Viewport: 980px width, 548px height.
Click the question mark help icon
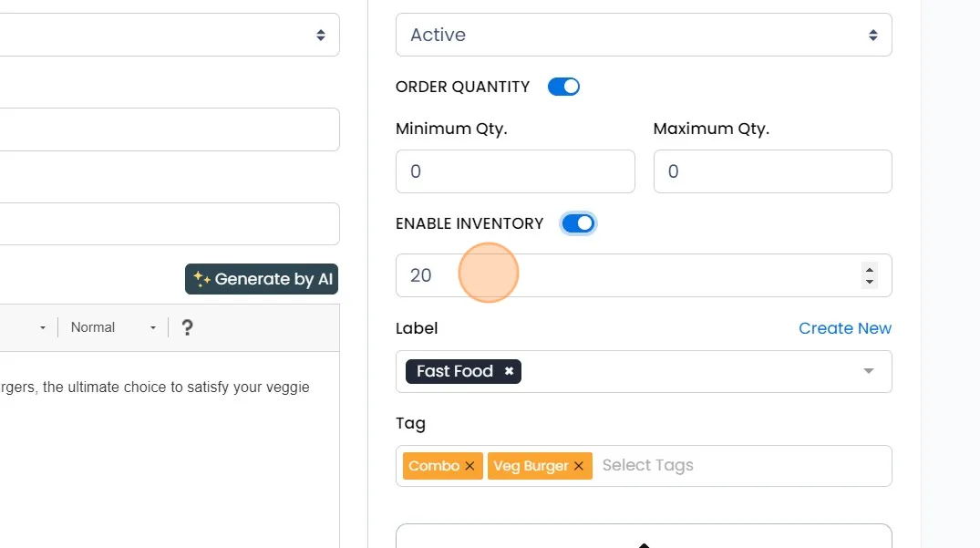(187, 327)
